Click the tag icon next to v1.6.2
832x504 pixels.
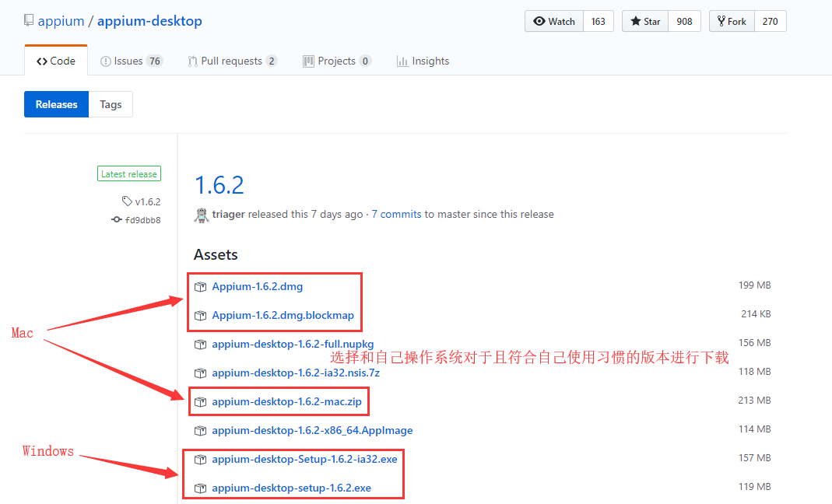click(127, 201)
